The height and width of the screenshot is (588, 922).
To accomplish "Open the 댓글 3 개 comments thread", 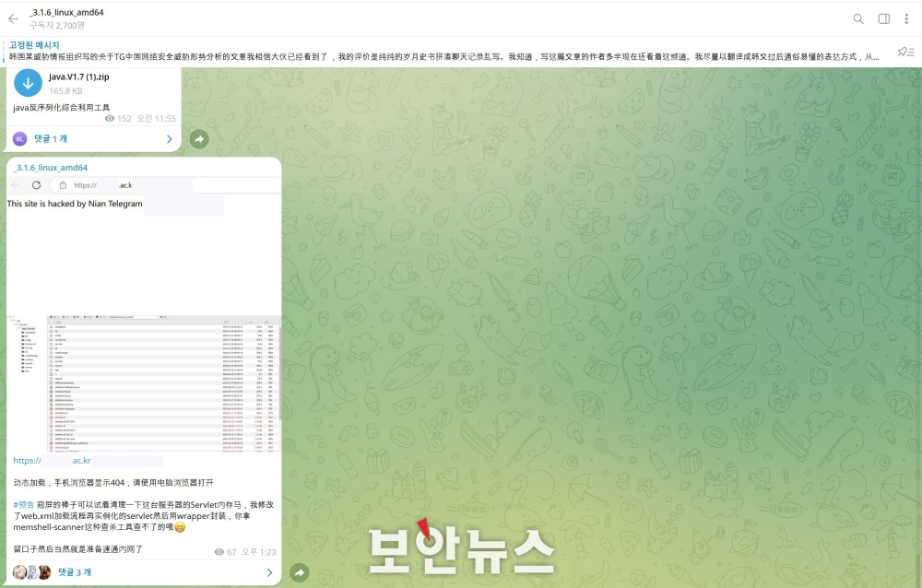I will 75,572.
